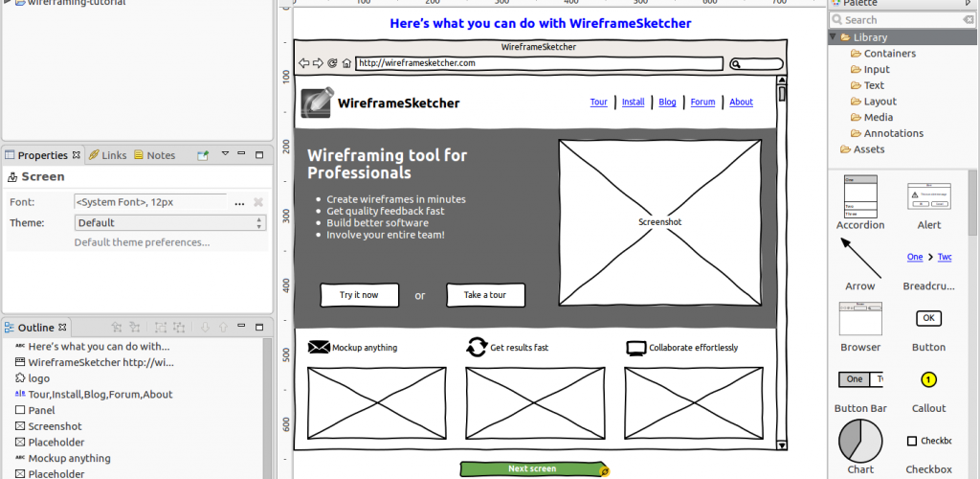Open font chooser via ellipsis button
Screen dimensions: 980x479
coord(239,202)
